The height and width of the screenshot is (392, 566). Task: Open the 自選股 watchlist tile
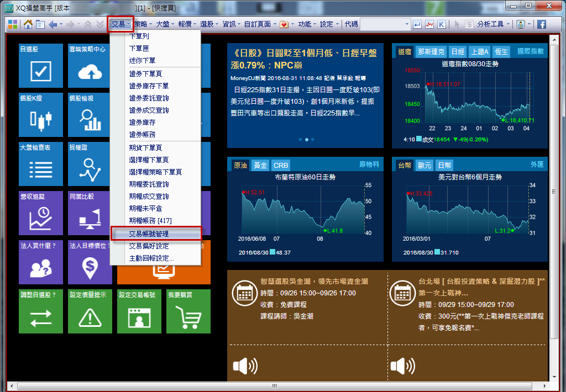coord(41,66)
